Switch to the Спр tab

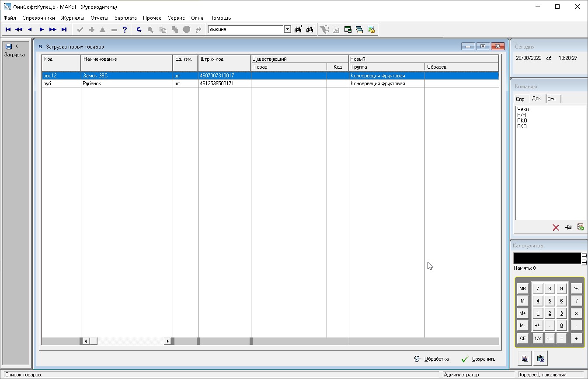[520, 99]
